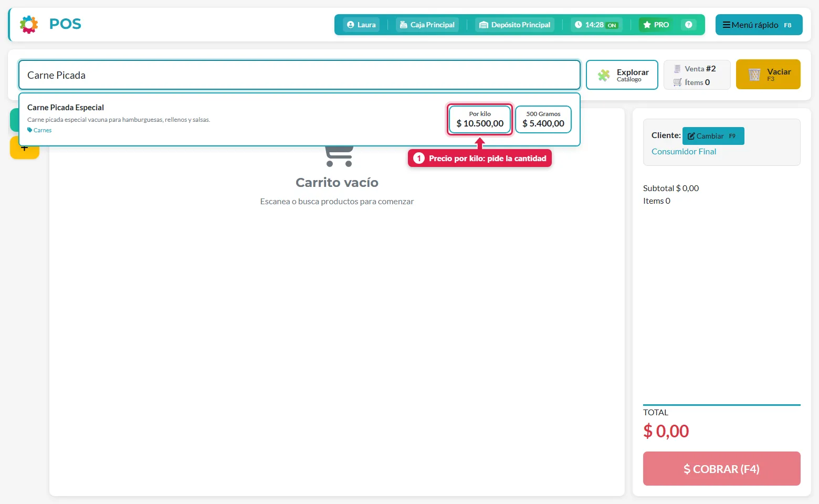819x504 pixels.
Task: Choose the 500 Gramos $5.400,00 price
Action: (x=543, y=119)
